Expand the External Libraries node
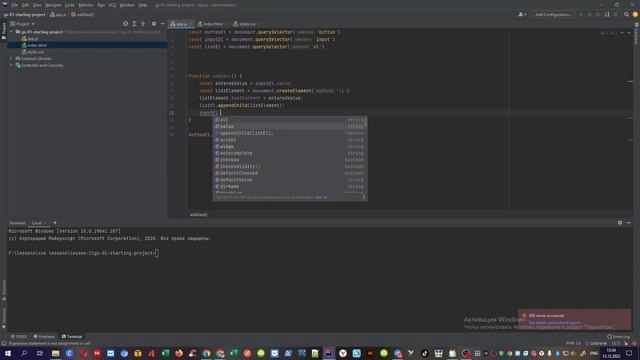Viewport: 640px width, 360px height. coord(11,58)
